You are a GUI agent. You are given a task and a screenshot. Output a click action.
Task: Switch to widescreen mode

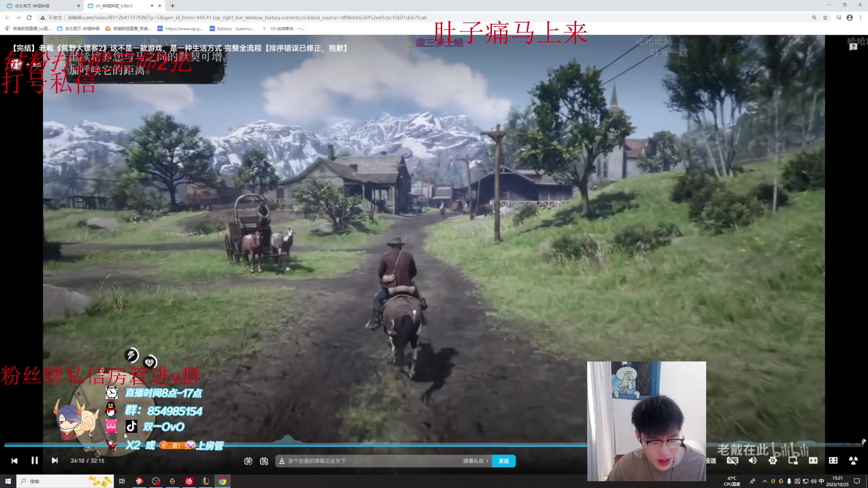point(813,460)
